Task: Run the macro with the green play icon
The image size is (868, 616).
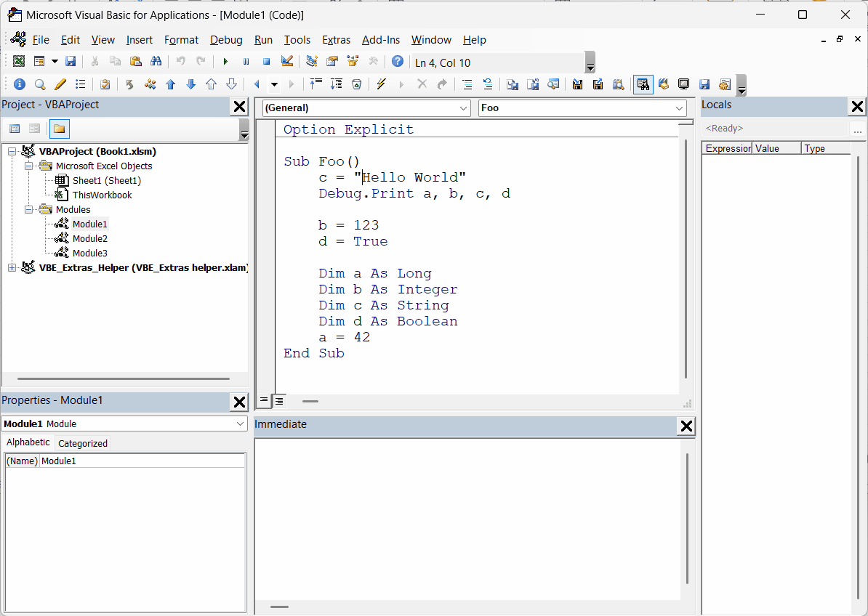Action: point(225,61)
